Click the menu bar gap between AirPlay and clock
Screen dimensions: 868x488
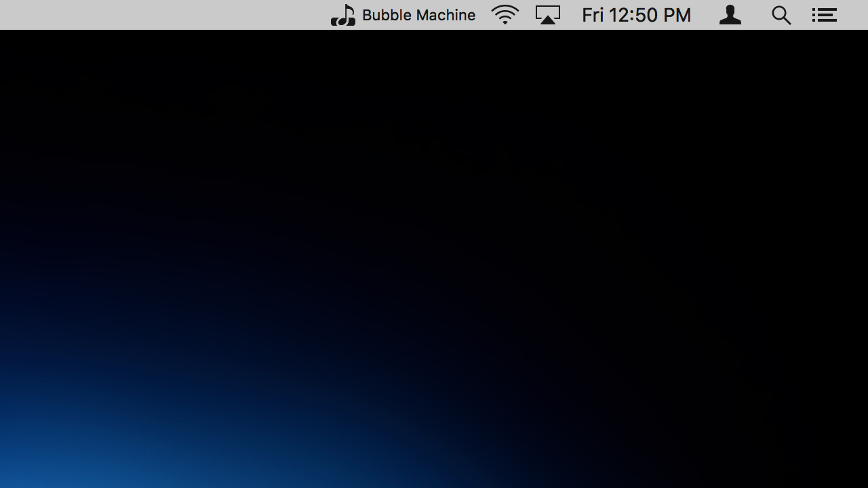[571, 15]
